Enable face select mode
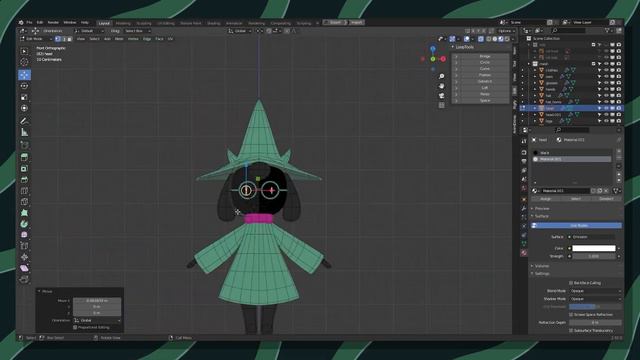The height and width of the screenshot is (360, 640). coord(69,39)
